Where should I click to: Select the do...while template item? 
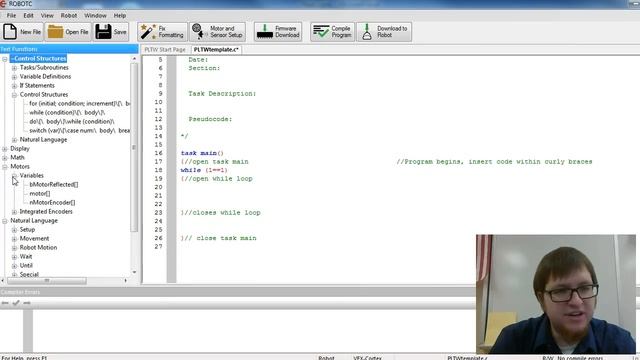point(72,122)
